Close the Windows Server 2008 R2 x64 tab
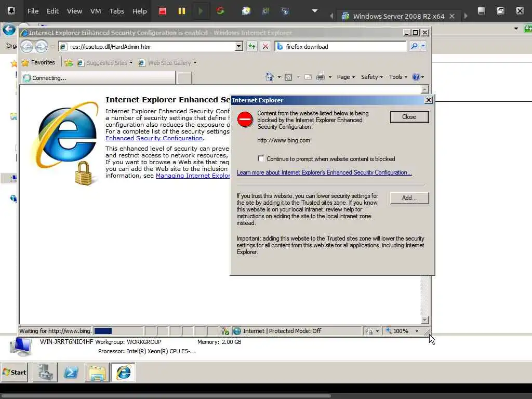The width and height of the screenshot is (532, 399). point(452,16)
